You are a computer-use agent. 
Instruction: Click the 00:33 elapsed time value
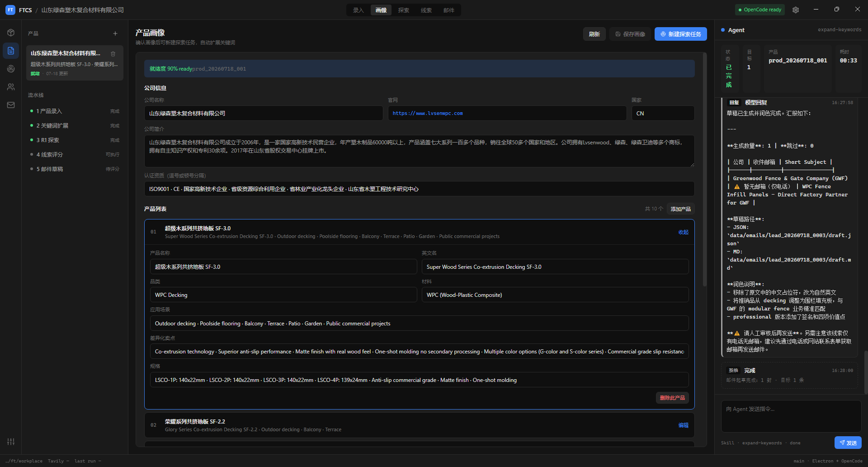pos(849,60)
